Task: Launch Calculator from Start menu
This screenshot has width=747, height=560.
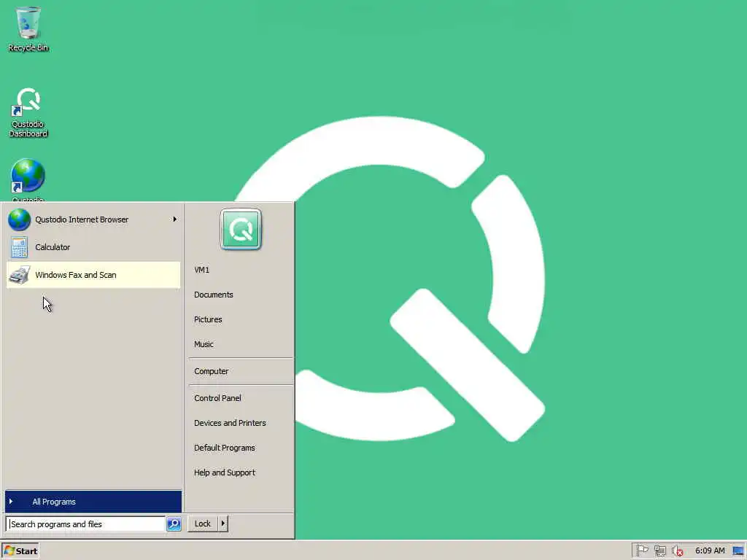Action: click(93, 247)
